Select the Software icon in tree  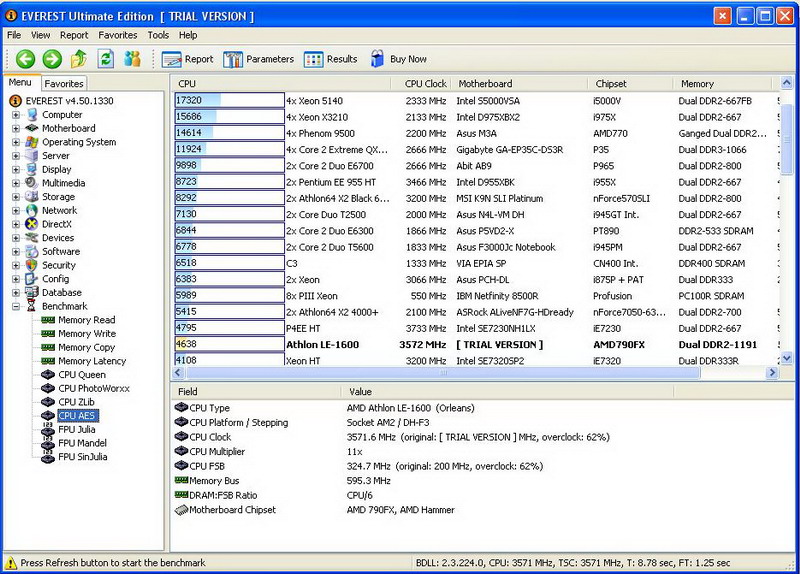pos(32,252)
